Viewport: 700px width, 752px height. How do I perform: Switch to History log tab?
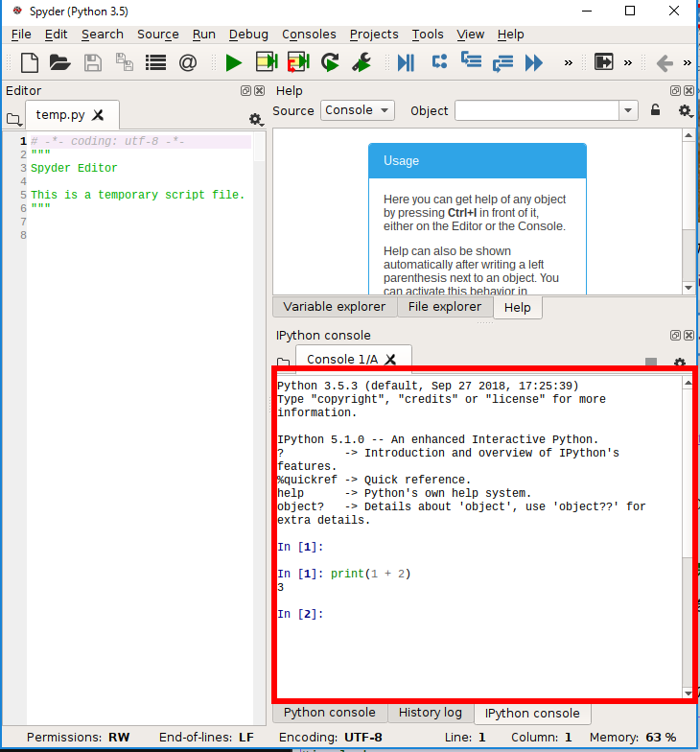430,713
